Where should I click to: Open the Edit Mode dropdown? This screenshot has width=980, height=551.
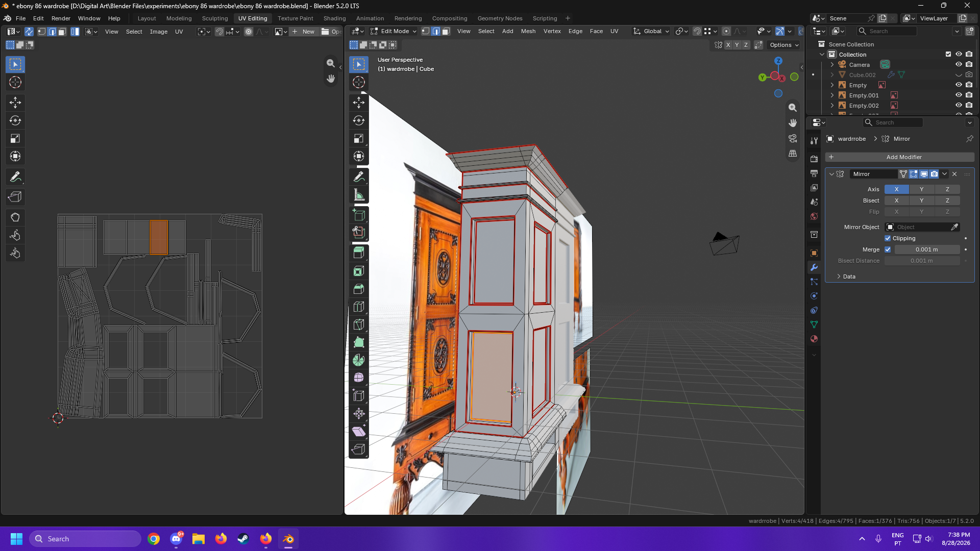click(393, 31)
